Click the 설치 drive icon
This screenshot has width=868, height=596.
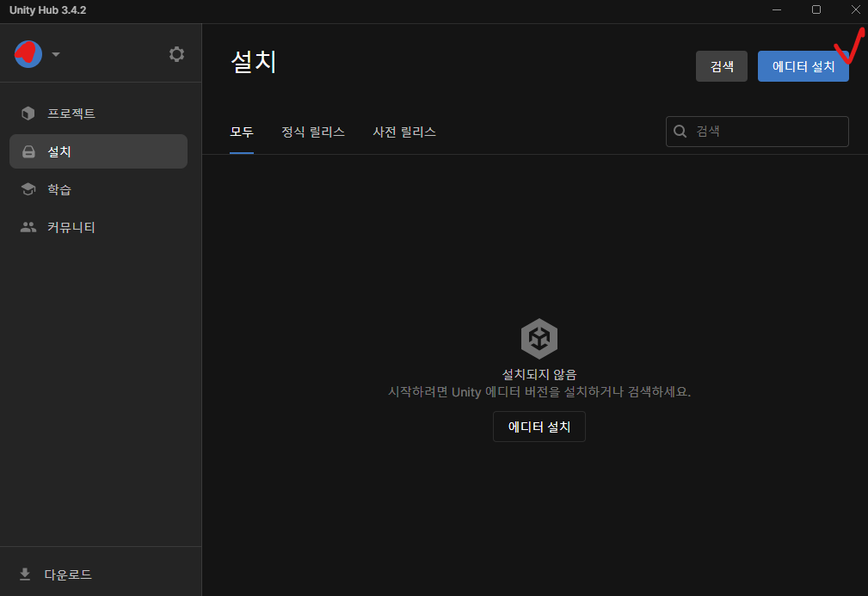(28, 151)
